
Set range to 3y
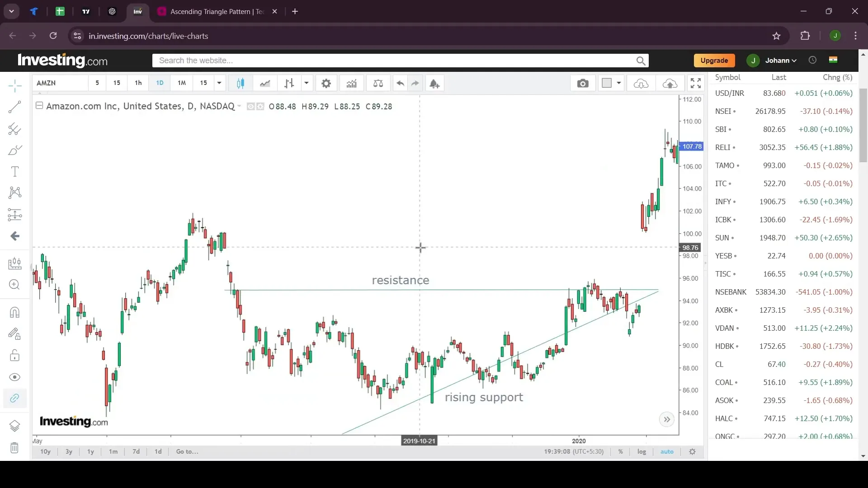point(69,451)
